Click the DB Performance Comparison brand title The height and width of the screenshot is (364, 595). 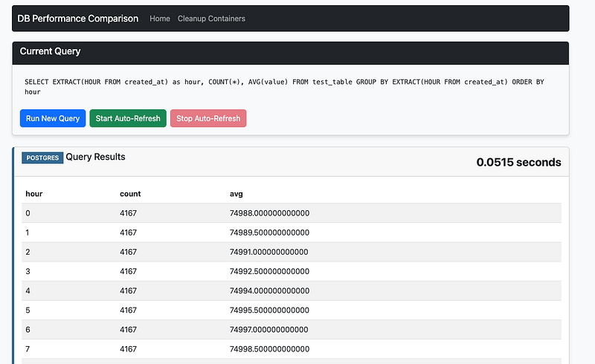coord(78,19)
